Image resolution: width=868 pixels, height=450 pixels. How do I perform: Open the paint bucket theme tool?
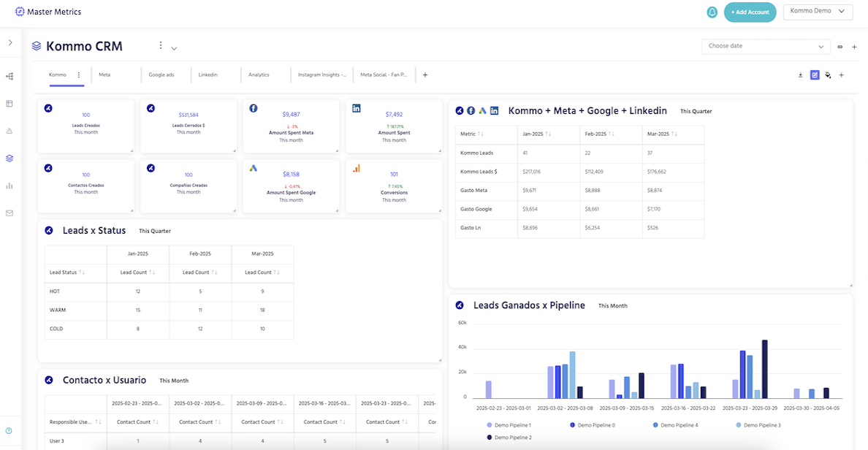tap(828, 75)
